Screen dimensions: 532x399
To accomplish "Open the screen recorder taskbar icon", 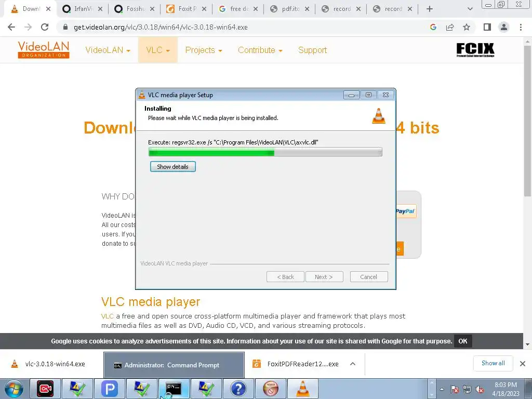I will click(x=45, y=389).
